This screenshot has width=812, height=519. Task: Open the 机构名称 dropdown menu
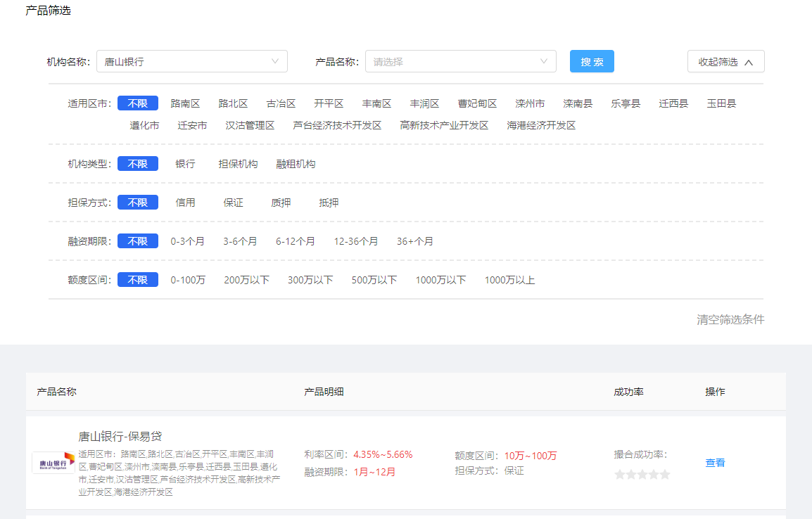pyautogui.click(x=191, y=61)
